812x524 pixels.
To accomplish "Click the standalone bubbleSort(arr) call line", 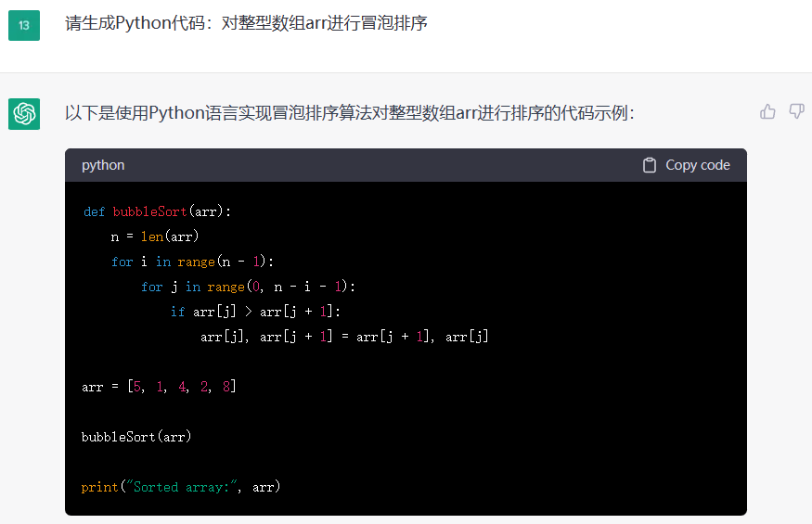I will [x=136, y=437].
